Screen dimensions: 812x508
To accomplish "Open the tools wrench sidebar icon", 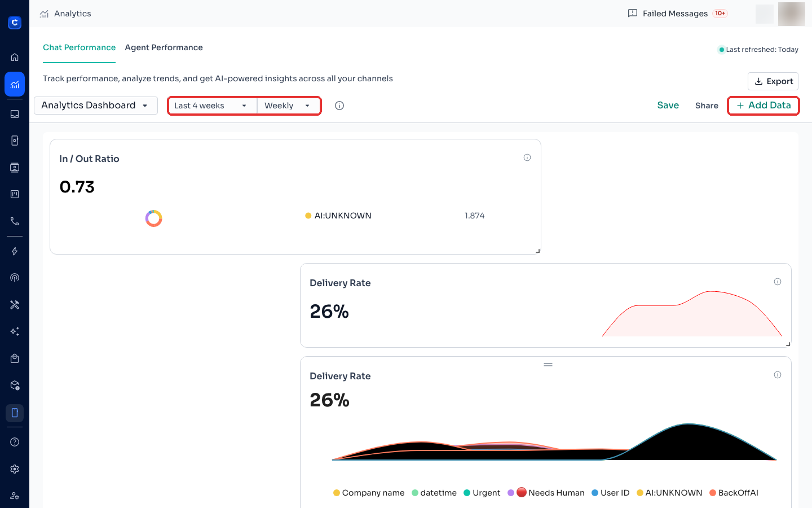I will [15, 305].
